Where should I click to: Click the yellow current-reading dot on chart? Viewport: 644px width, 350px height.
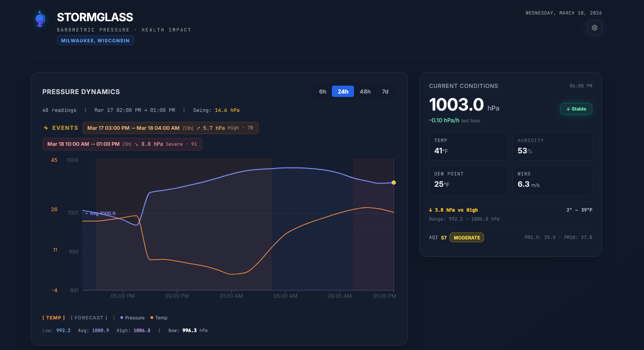[x=393, y=183]
